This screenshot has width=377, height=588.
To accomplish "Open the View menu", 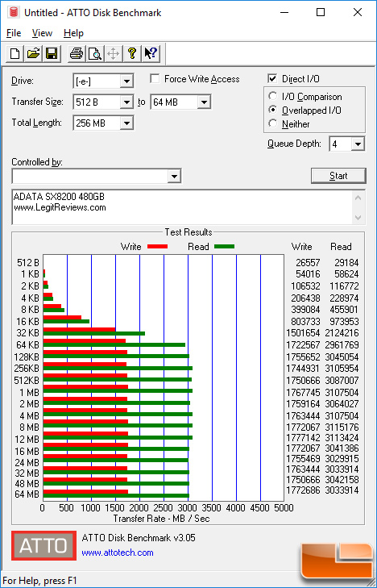I will (42, 33).
